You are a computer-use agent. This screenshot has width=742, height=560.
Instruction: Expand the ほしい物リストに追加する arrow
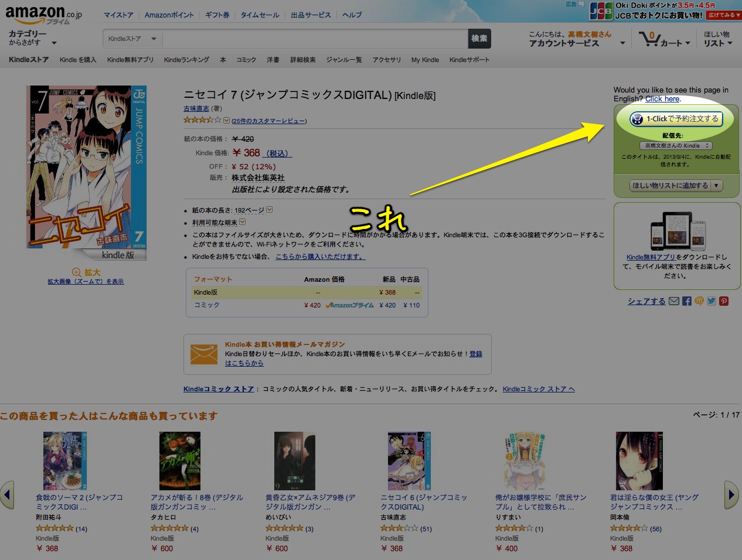click(x=716, y=186)
